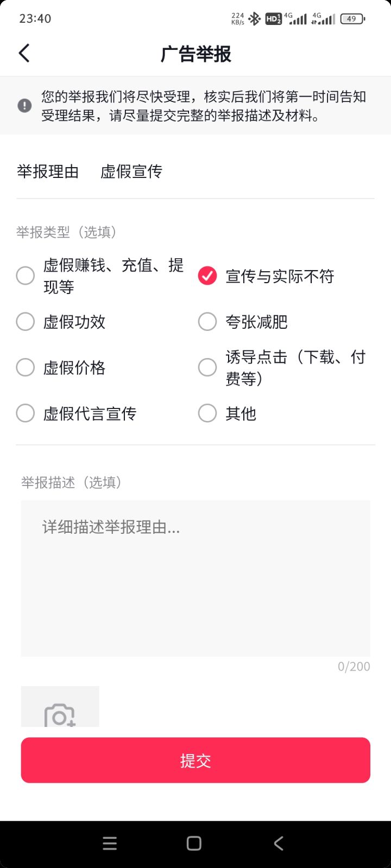The width and height of the screenshot is (391, 868).
Task: Select 虚假代言宣传 radio option
Action: (26, 413)
